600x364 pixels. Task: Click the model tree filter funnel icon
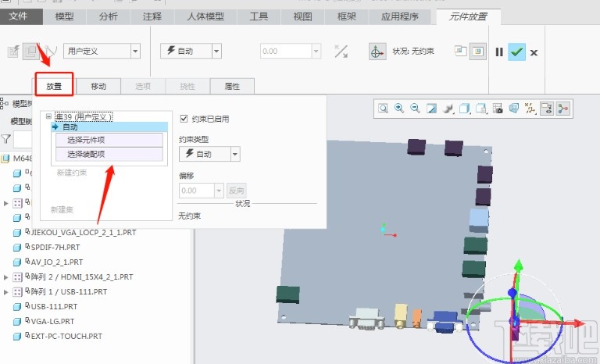pos(5,139)
